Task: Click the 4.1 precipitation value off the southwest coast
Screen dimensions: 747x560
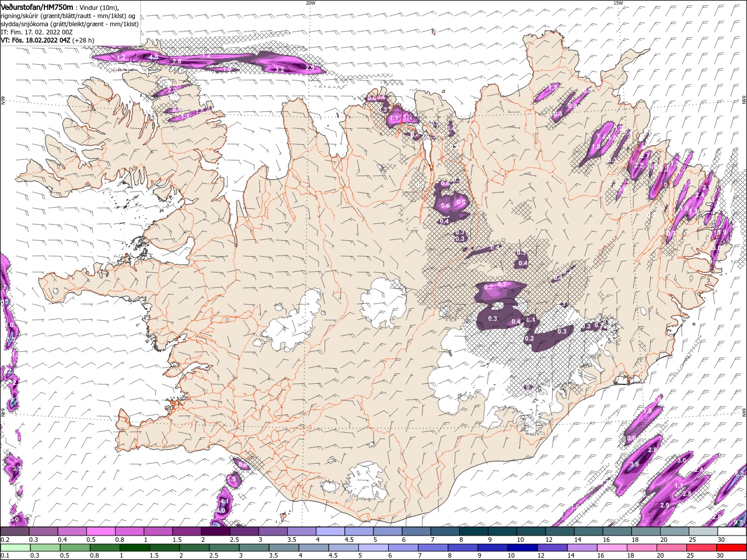Action: (224, 501)
